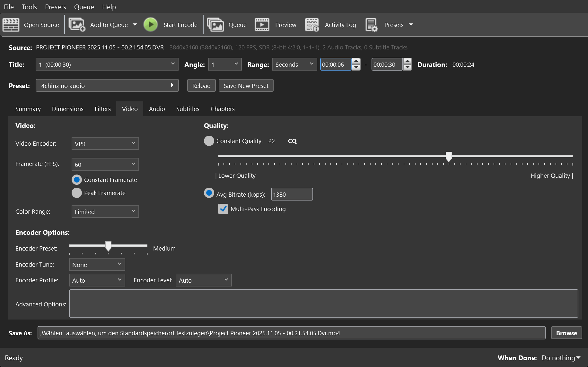Viewport: 588px width, 367px height.
Task: Select the Constant Quality radio button
Action: pyautogui.click(x=209, y=141)
